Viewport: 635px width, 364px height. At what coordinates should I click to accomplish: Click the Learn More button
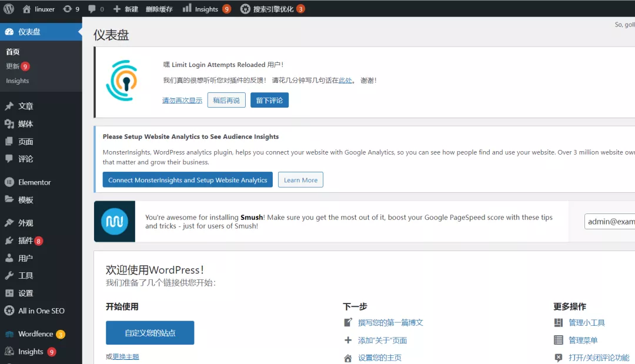coord(300,180)
